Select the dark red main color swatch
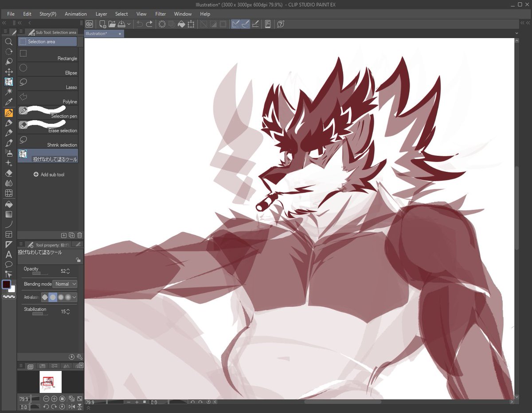Image resolution: width=532 pixels, height=413 pixels. [6, 284]
